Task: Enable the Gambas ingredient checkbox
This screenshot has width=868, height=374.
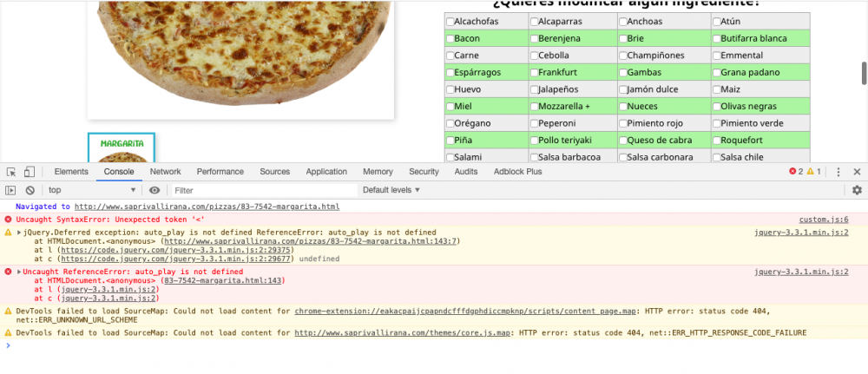Action: coord(623,73)
